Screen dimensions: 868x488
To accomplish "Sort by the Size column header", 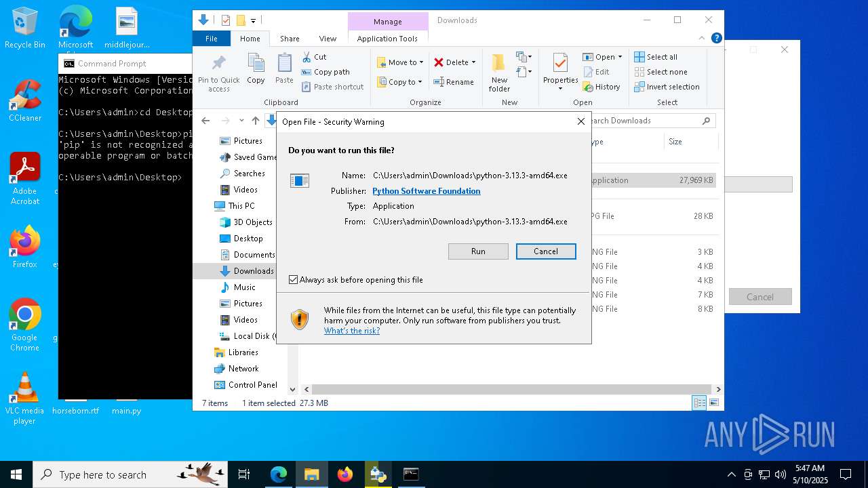I will pyautogui.click(x=690, y=142).
